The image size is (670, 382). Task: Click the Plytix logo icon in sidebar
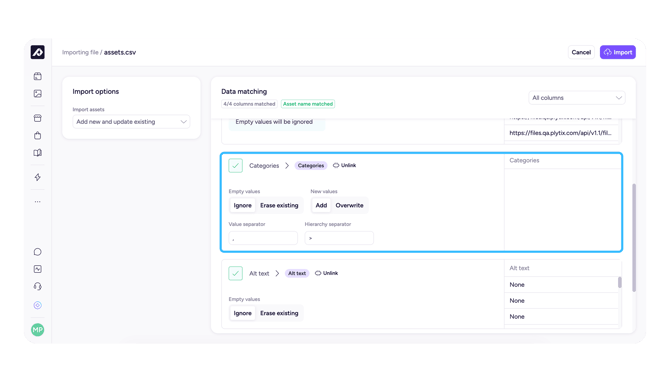38,52
